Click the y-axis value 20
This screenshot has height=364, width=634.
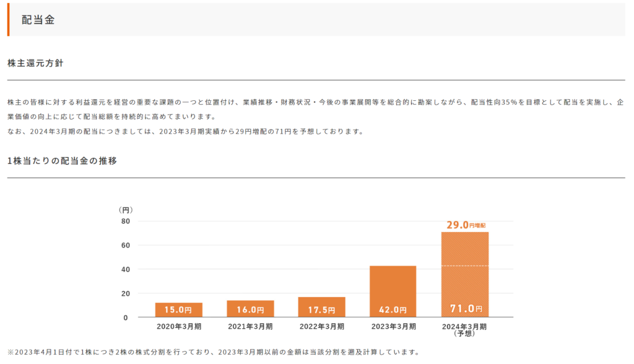pyautogui.click(x=126, y=293)
